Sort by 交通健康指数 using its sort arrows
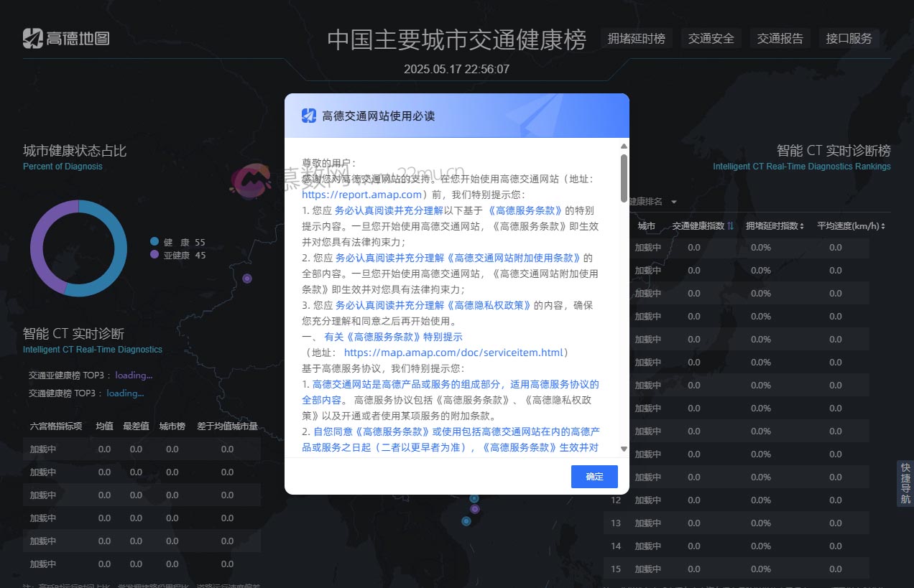This screenshot has height=588, width=914. coord(730,226)
